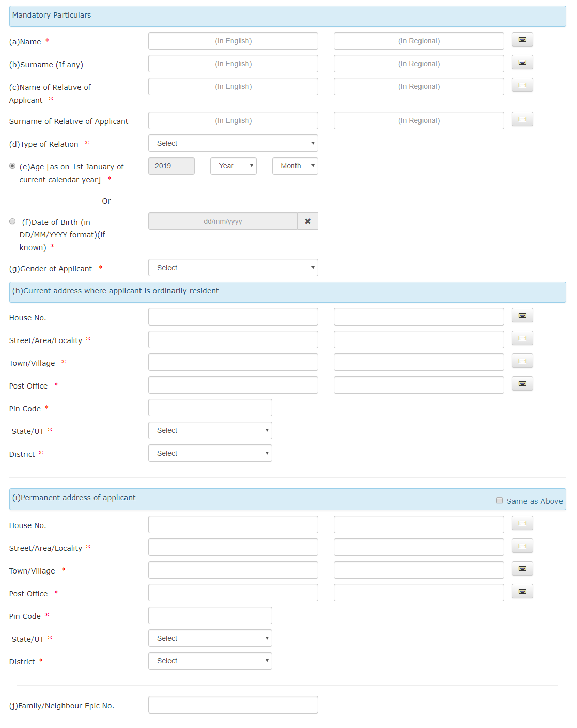Open the Month dropdown next to Year
Screen dimensions: 577x728
pyautogui.click(x=294, y=166)
